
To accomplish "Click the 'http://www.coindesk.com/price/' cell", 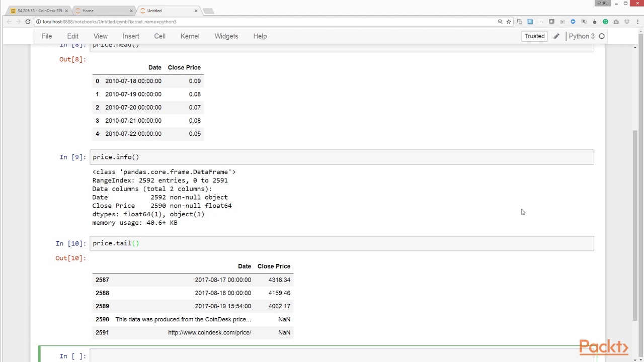I will pyautogui.click(x=209, y=332).
